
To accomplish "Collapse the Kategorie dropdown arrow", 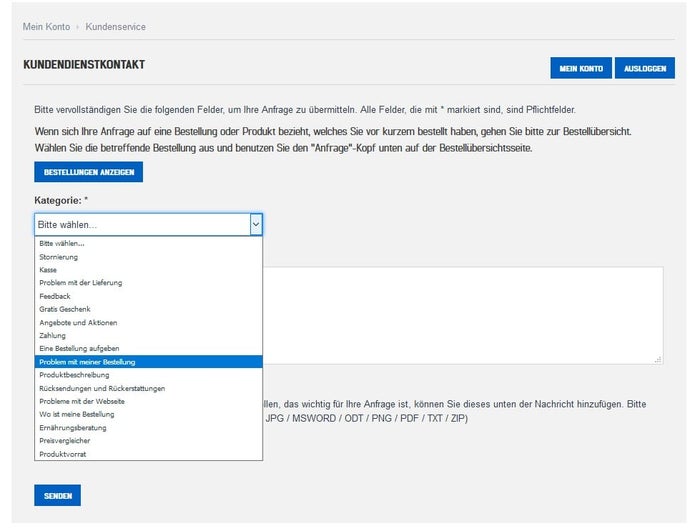I will (x=256, y=225).
